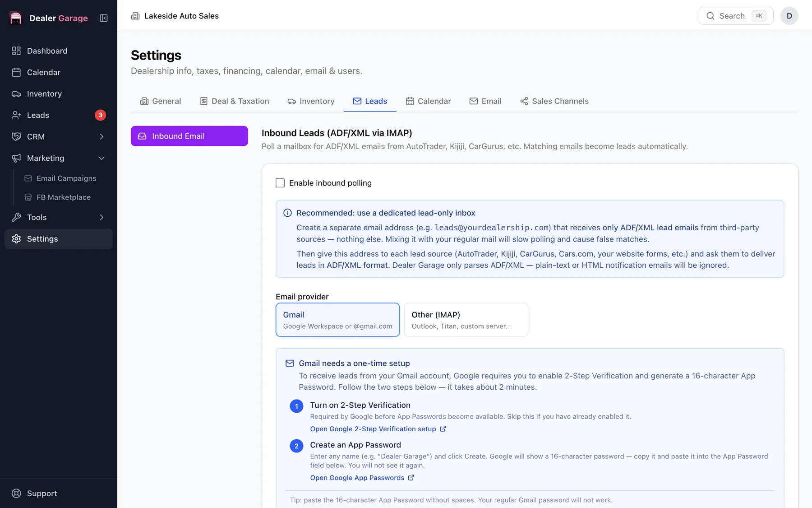Open Google App Passwords link
Viewport: 812px width, 508px height.
coord(362,478)
